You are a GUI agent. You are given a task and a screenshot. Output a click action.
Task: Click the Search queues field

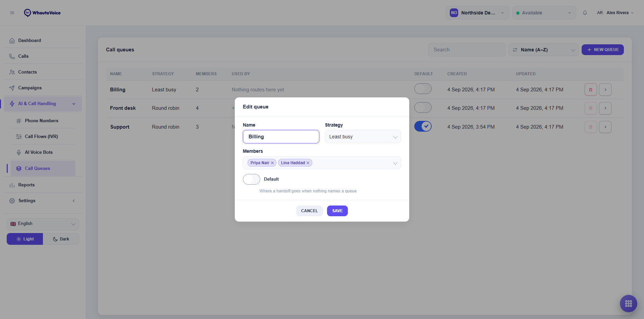[x=467, y=50]
